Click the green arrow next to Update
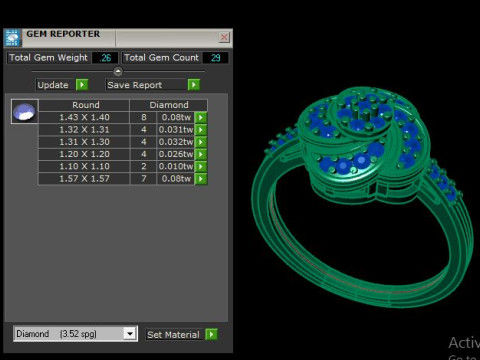The image size is (480, 360). [x=82, y=85]
